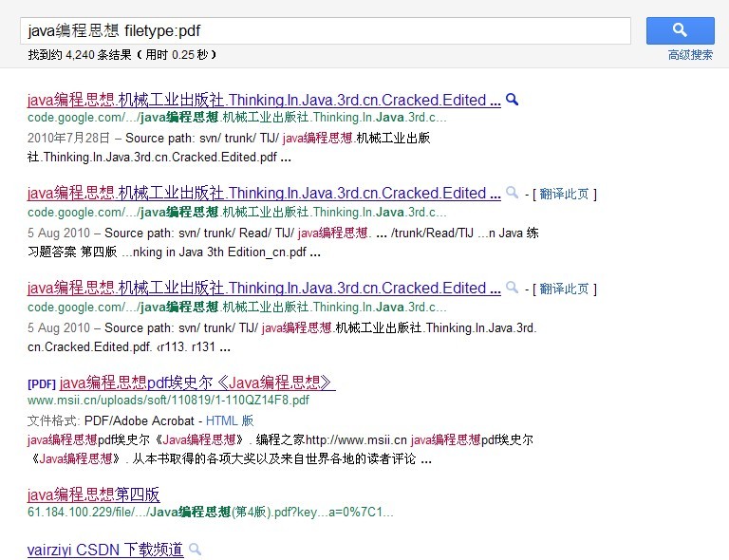The width and height of the screenshot is (729, 560).
Task: Click the 2010年7月28日 snippet date text
Action: coord(68,138)
